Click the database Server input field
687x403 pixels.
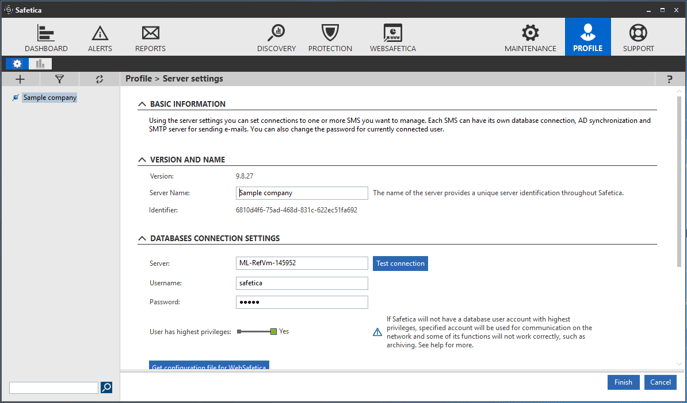(x=302, y=263)
